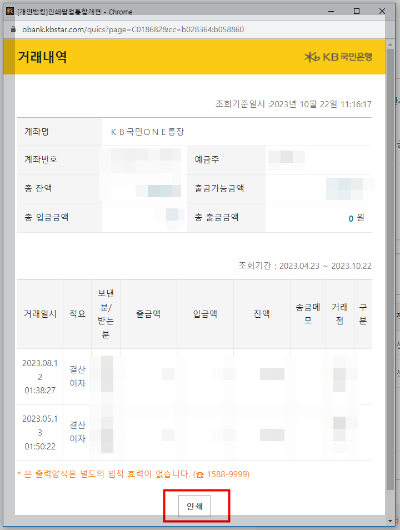The width and height of the screenshot is (400, 530).
Task: Click scrollbar up arrow
Action: (390, 44)
